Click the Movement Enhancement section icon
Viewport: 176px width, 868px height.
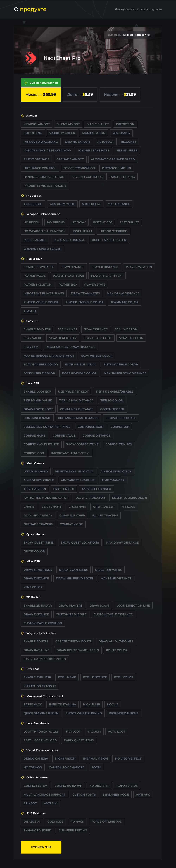pos(23,696)
